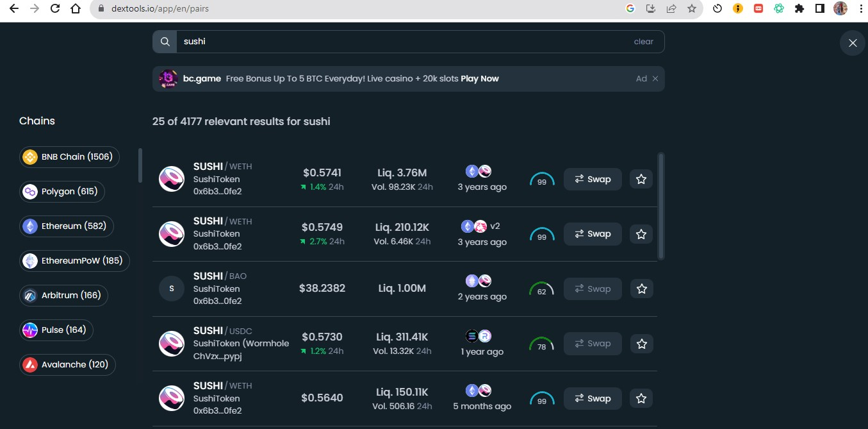Swap SUSHI/WETH pair priced $0.5741
868x429 pixels.
(593, 180)
